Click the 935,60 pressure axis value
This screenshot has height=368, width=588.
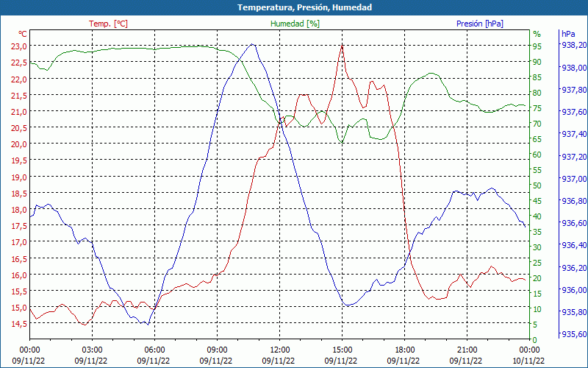[574, 334]
